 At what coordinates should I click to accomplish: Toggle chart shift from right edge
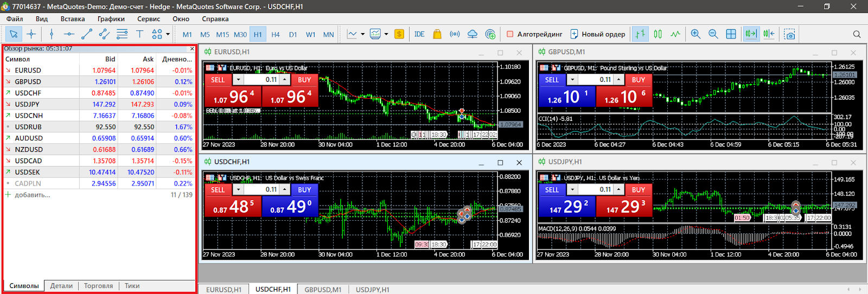pyautogui.click(x=769, y=34)
